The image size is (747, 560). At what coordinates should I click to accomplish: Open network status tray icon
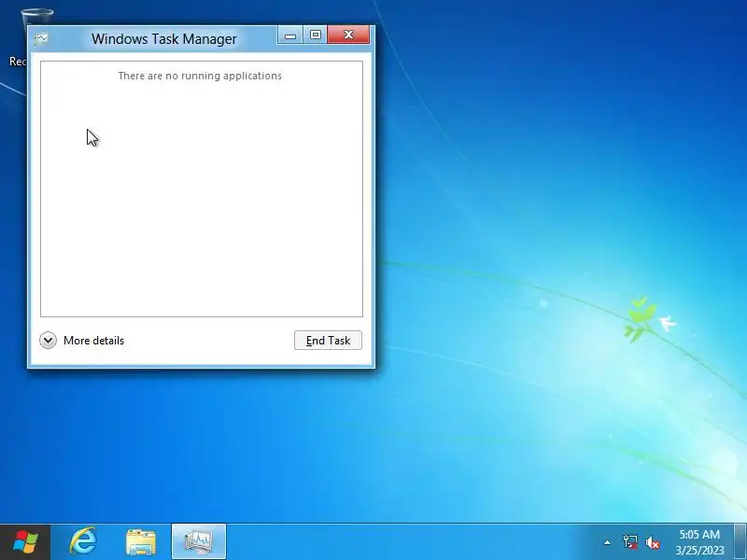point(630,542)
